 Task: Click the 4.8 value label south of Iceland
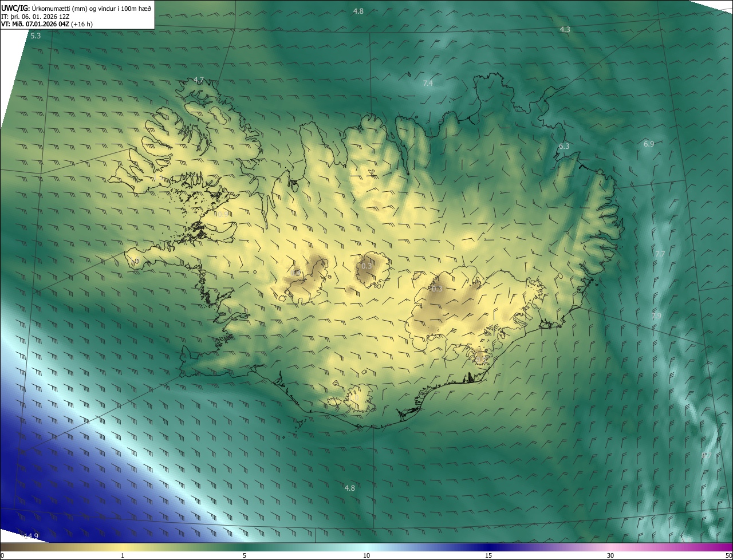tap(349, 488)
